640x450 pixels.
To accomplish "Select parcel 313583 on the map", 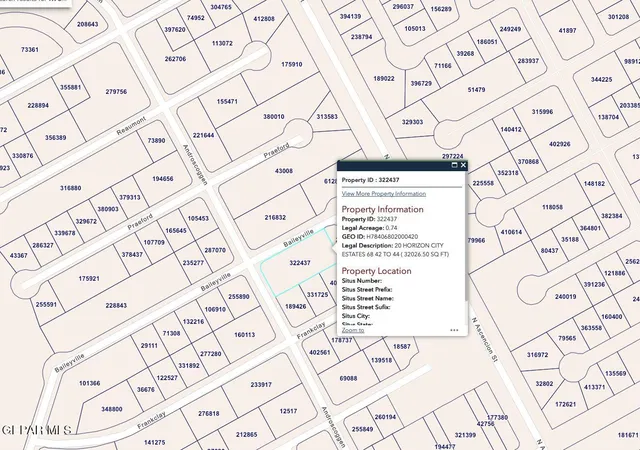I will [327, 117].
